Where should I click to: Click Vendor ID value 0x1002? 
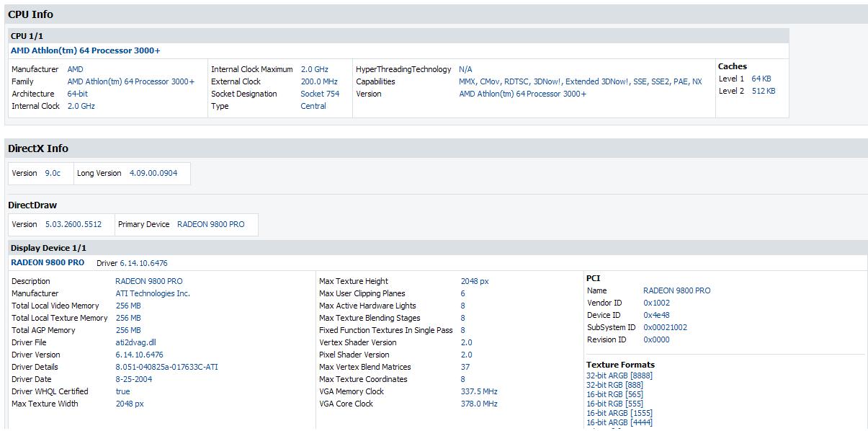(x=656, y=303)
